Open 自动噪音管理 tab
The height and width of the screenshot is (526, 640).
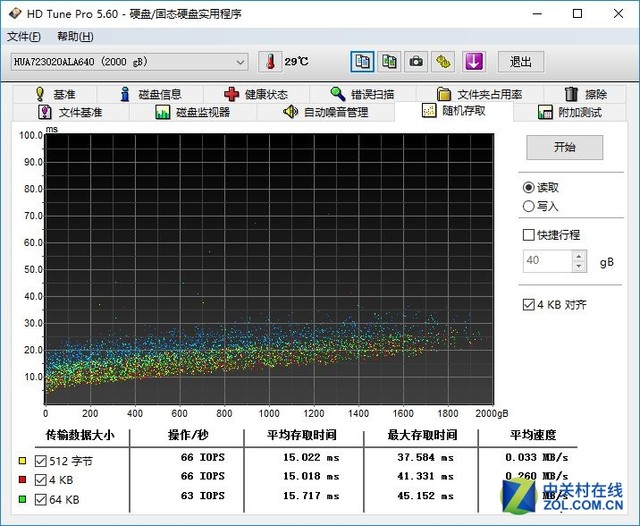[326, 112]
